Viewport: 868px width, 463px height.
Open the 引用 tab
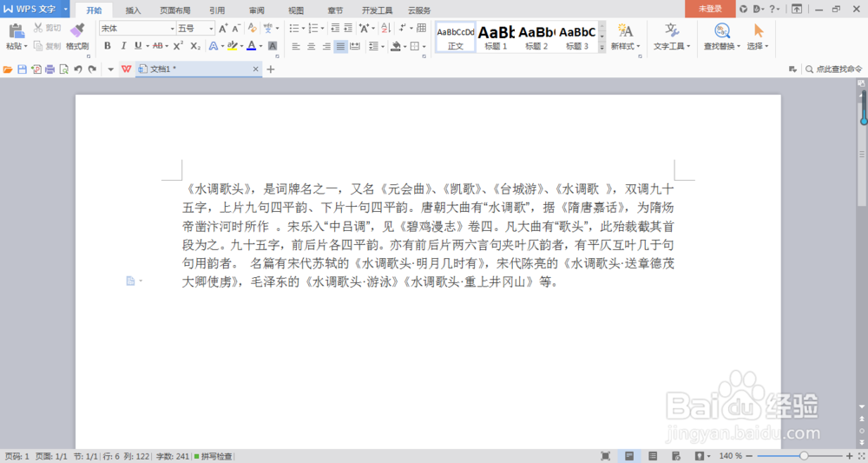(217, 10)
